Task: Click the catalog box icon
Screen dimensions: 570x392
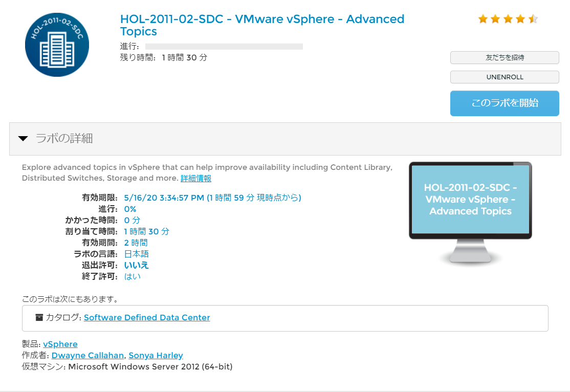Action: tap(39, 317)
